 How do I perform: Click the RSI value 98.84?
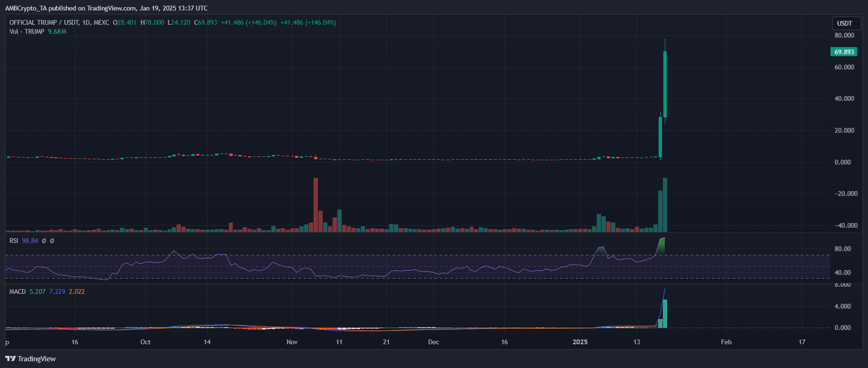pos(30,241)
